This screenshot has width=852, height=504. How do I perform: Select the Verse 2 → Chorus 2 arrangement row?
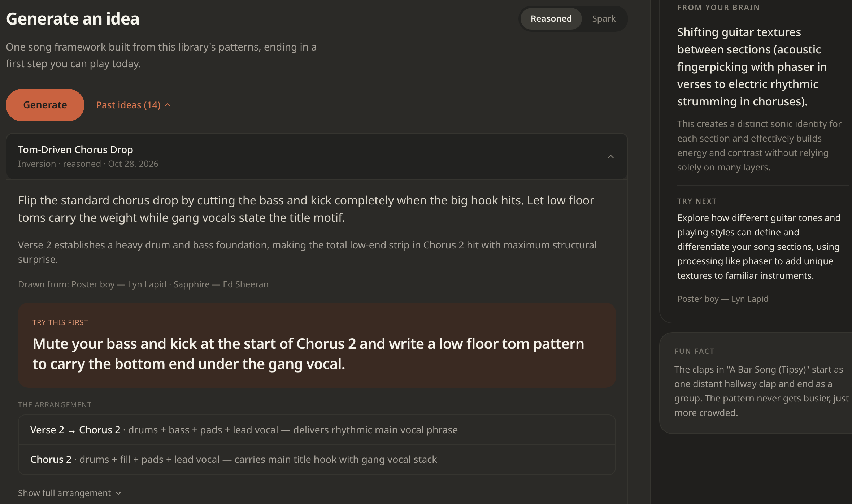[317, 430]
